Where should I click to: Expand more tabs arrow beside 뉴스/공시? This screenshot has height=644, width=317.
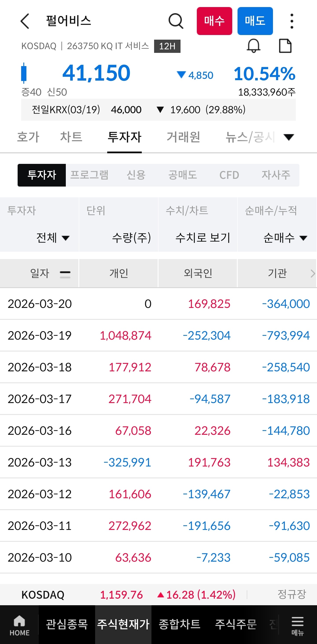pyautogui.click(x=289, y=137)
